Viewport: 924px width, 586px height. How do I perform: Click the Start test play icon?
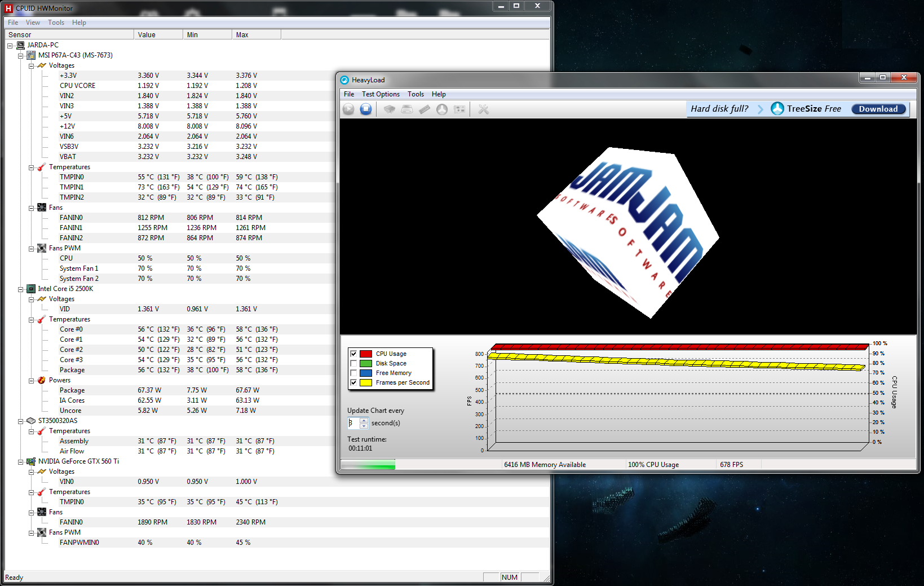coord(348,109)
